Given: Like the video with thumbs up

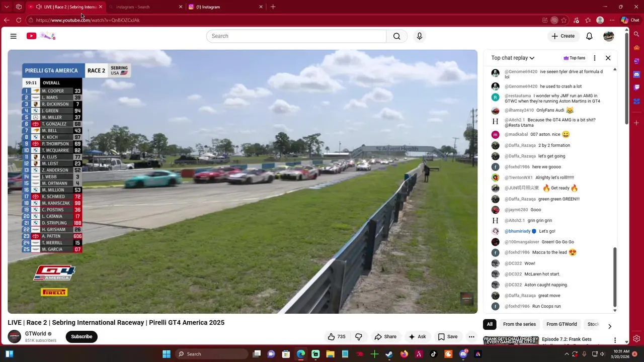Looking at the screenshot, I should click(x=337, y=337).
